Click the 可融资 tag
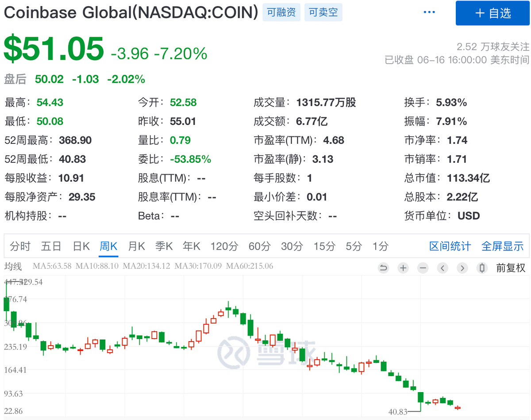This screenshot has height=420, width=531. coord(281,12)
